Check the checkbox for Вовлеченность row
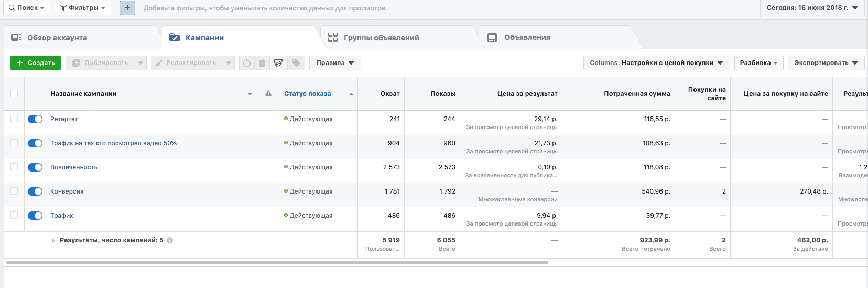Screen dimensions: 868x288 coord(14,167)
